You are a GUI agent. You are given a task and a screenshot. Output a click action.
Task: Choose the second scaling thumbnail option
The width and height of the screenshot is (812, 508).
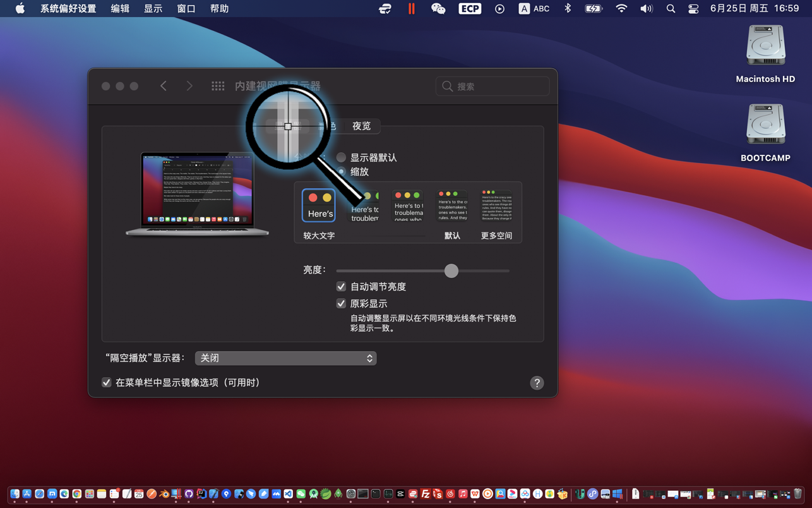pyautogui.click(x=365, y=205)
